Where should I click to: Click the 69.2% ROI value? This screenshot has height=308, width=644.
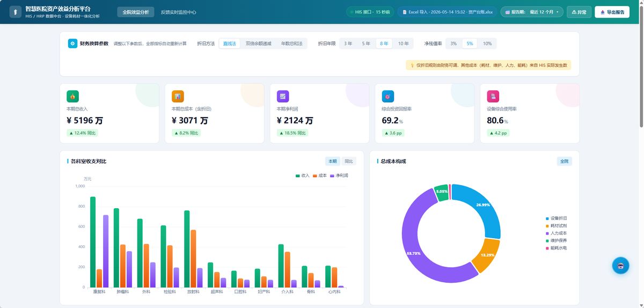click(392, 121)
